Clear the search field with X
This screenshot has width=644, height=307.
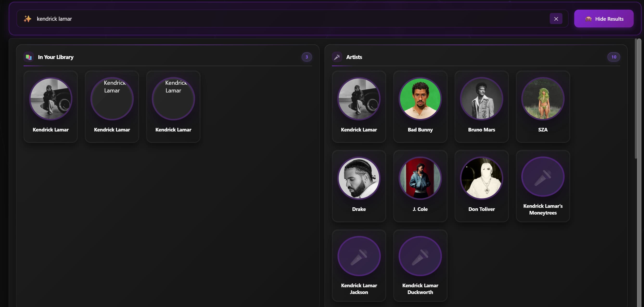coord(556,19)
